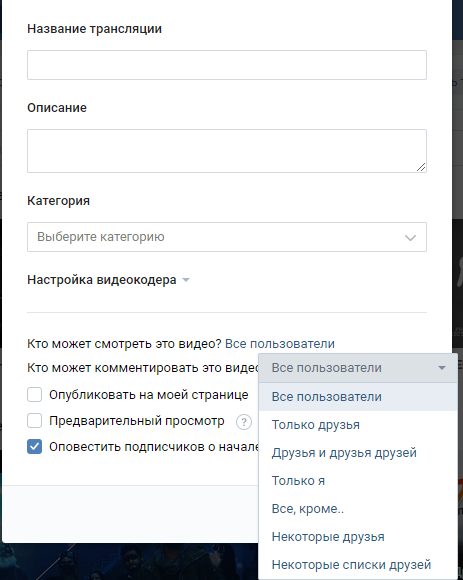The image size is (463, 580).
Task: Uncheck Оповестить подписчиков о начале checkbox
Action: click(34, 446)
